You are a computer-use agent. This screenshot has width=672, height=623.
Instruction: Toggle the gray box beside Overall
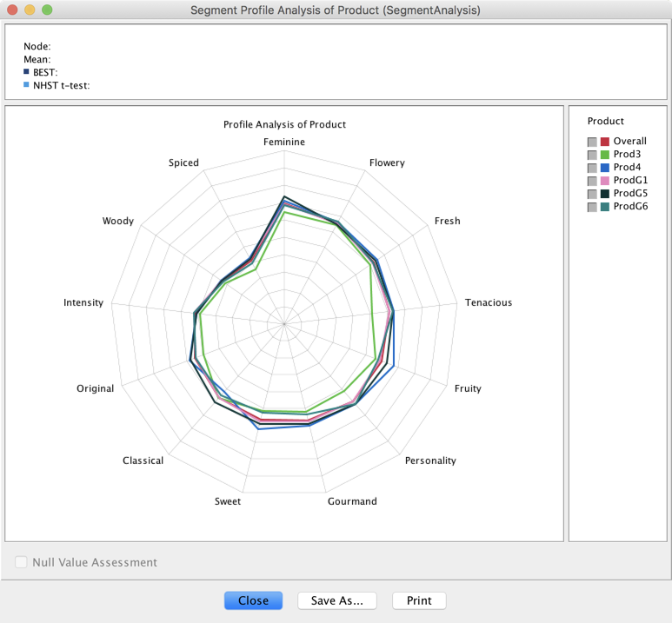pyautogui.click(x=592, y=142)
